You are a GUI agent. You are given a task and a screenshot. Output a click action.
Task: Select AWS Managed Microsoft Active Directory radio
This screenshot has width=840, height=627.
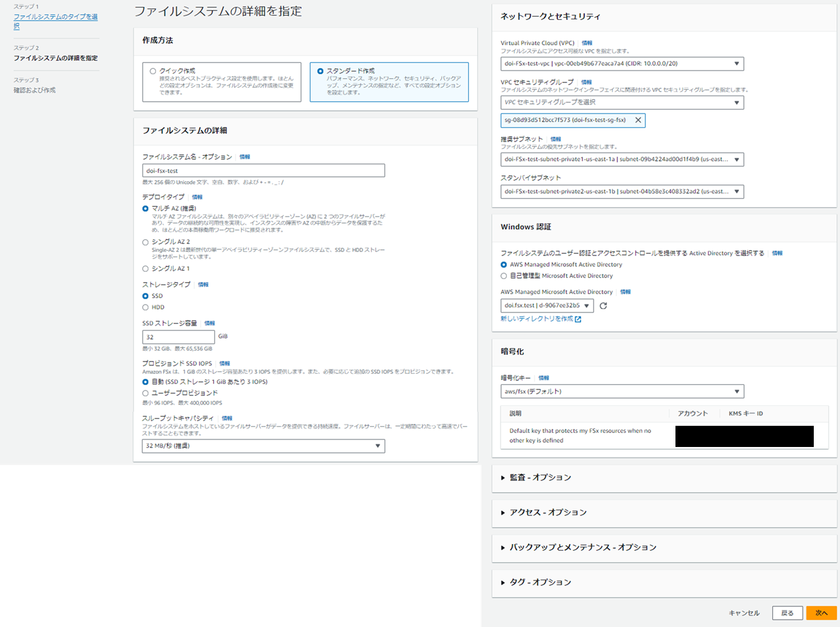[x=504, y=265]
